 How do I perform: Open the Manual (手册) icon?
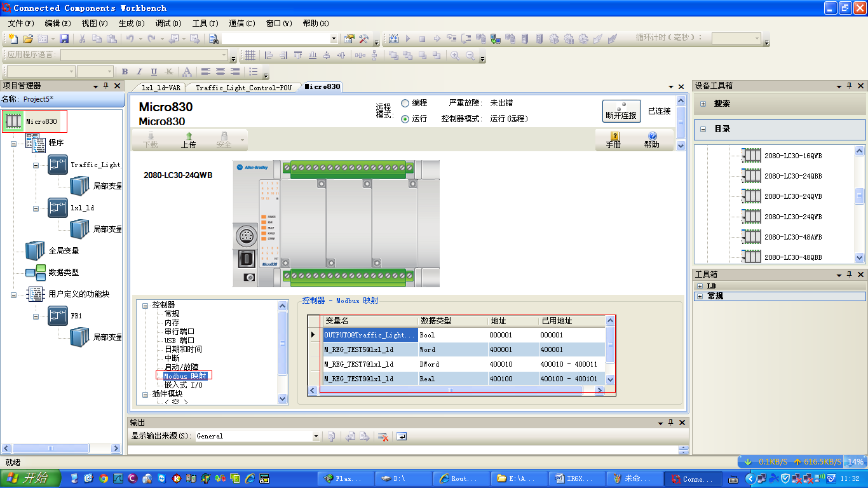click(x=613, y=140)
